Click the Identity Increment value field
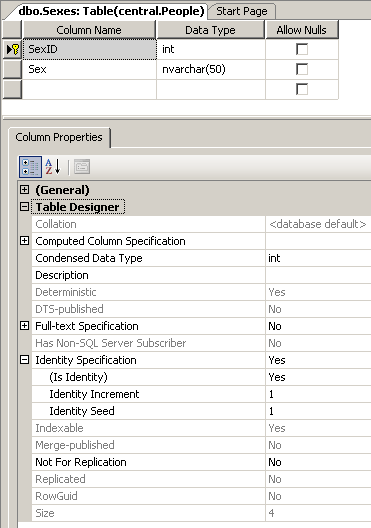Screen dimensions: 371x528 [318, 394]
